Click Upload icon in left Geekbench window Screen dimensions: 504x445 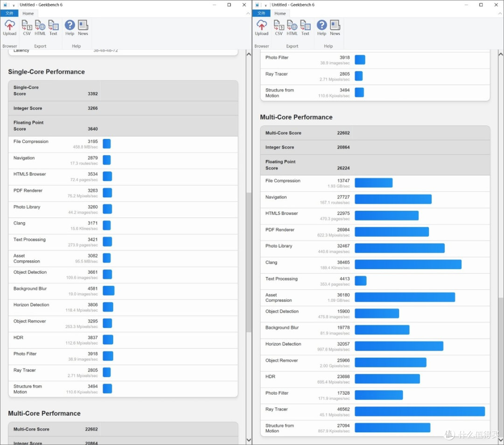pos(10,28)
